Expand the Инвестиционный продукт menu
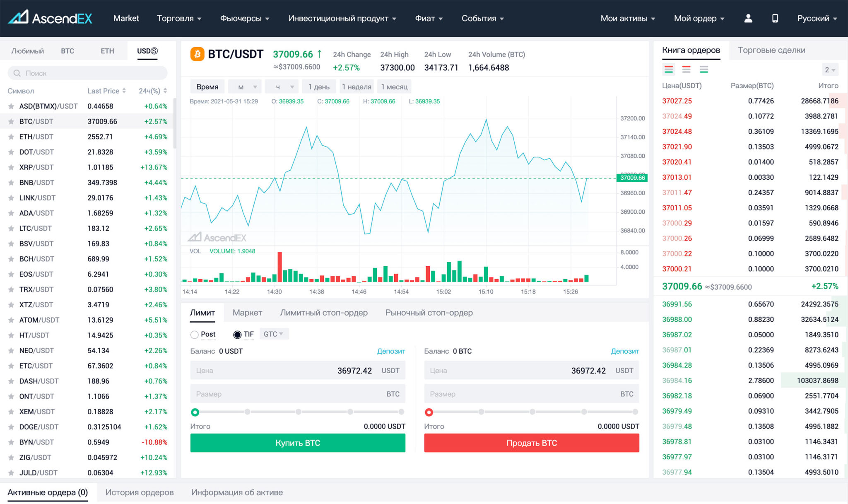Viewport: 848px width, 504px height. pos(342,18)
